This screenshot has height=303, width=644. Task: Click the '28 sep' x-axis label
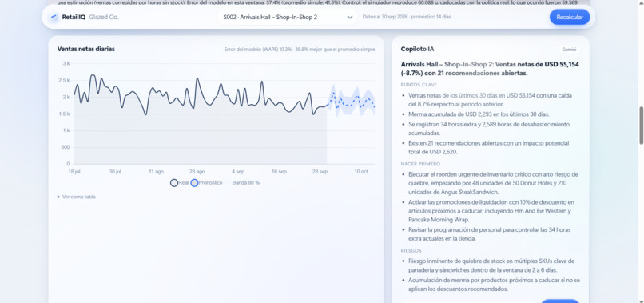(320, 171)
